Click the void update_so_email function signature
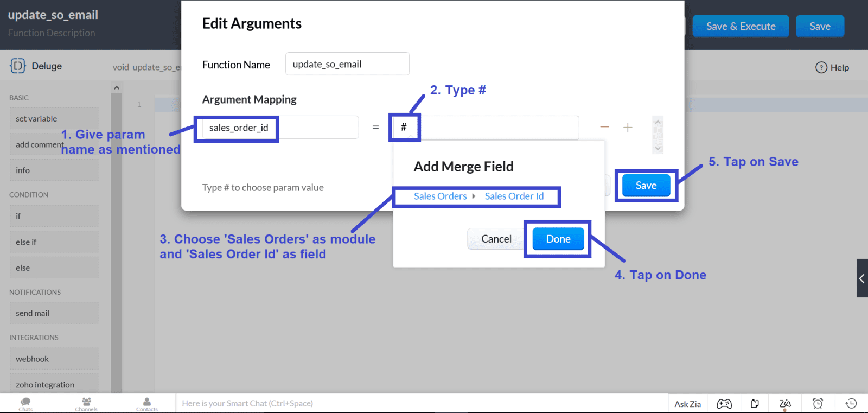Image resolution: width=868 pixels, height=413 pixels. pyautogui.click(x=147, y=67)
